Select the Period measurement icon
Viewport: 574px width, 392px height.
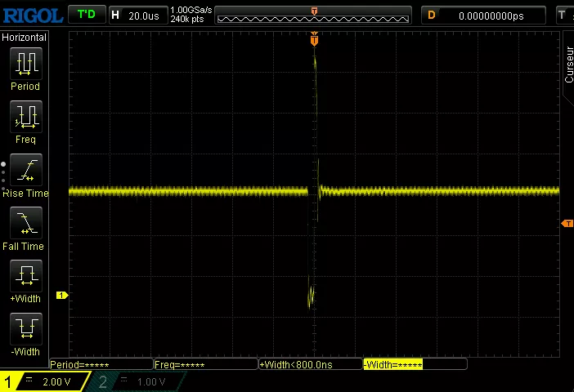25,63
